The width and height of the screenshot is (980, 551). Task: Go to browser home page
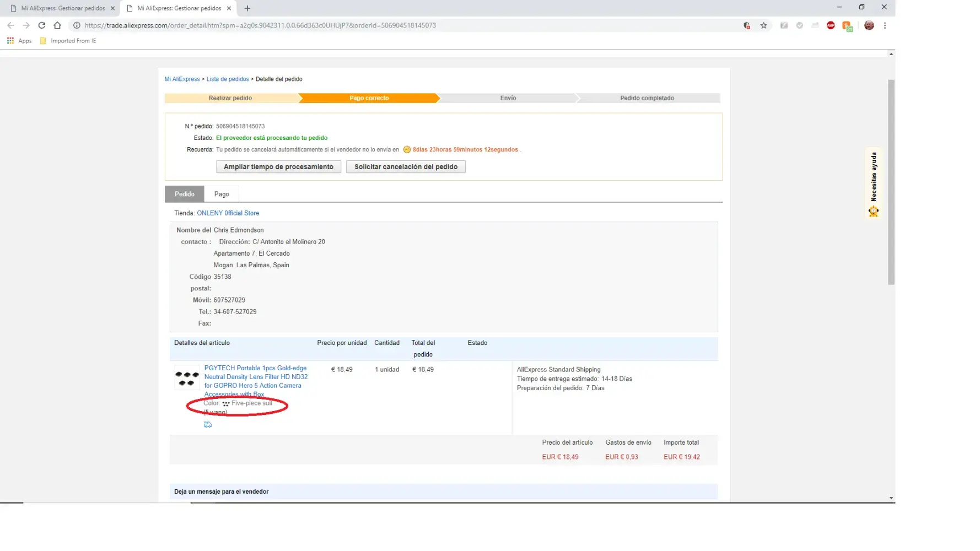click(57, 25)
